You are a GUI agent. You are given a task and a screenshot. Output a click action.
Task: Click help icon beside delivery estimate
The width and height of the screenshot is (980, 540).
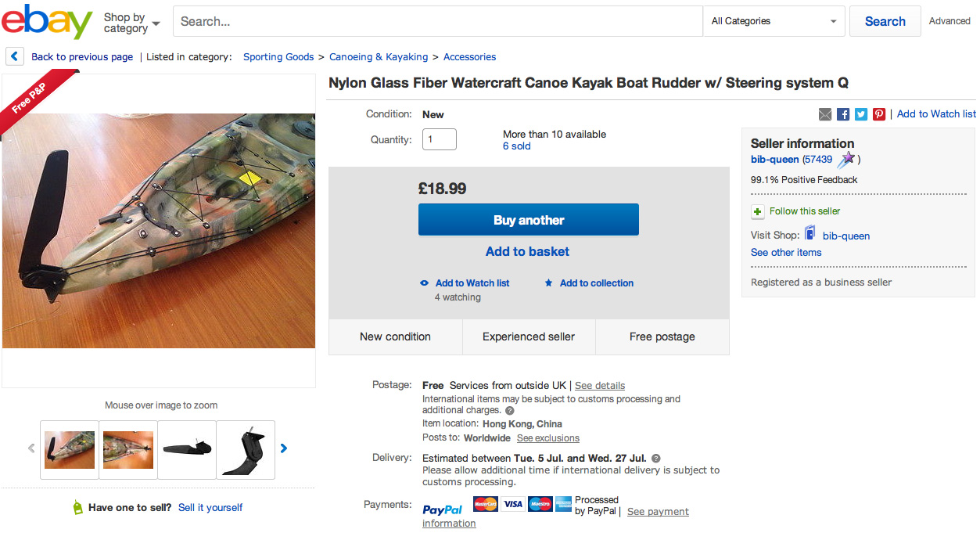point(656,459)
